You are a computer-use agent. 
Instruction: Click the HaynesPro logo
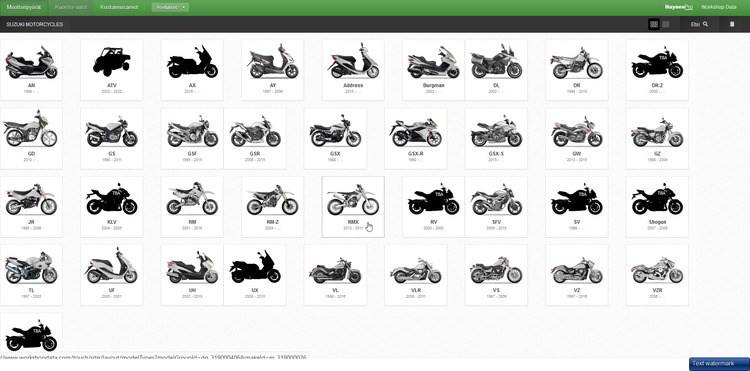pos(679,7)
